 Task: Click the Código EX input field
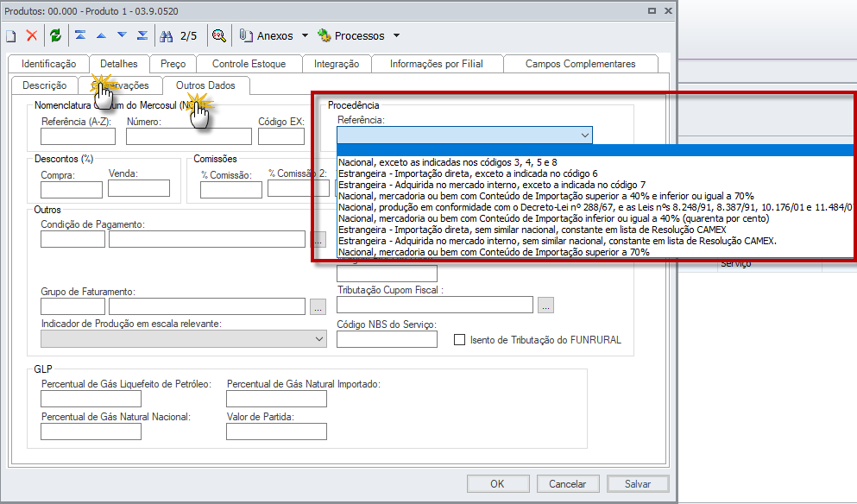coord(281,136)
